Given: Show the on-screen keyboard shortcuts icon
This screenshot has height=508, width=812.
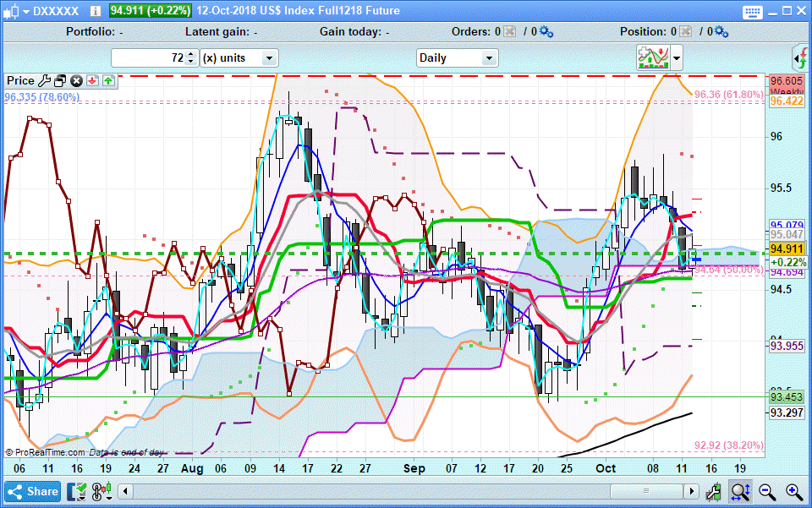Looking at the screenshot, I should click(752, 12).
